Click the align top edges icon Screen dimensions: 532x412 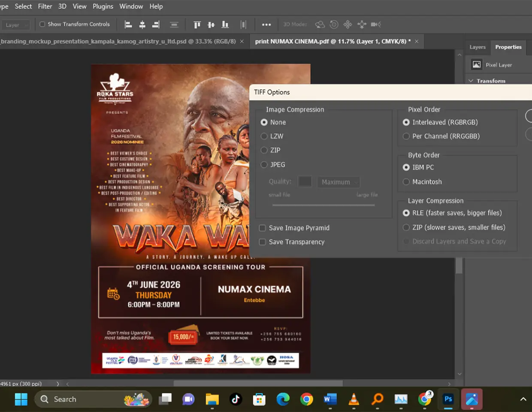coord(197,24)
